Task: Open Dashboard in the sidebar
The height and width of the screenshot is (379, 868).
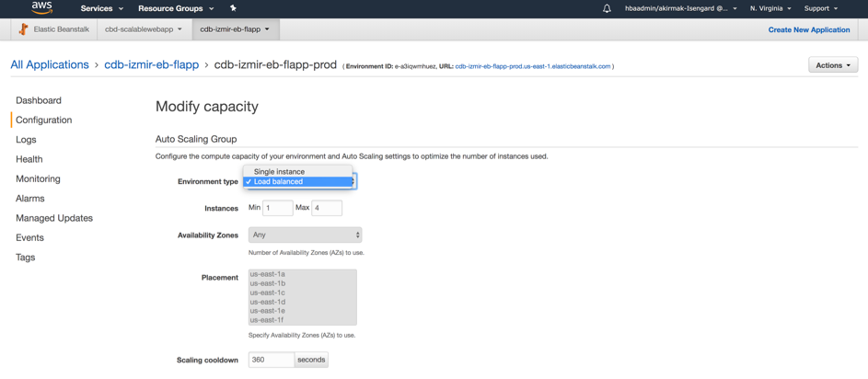Action: (39, 100)
